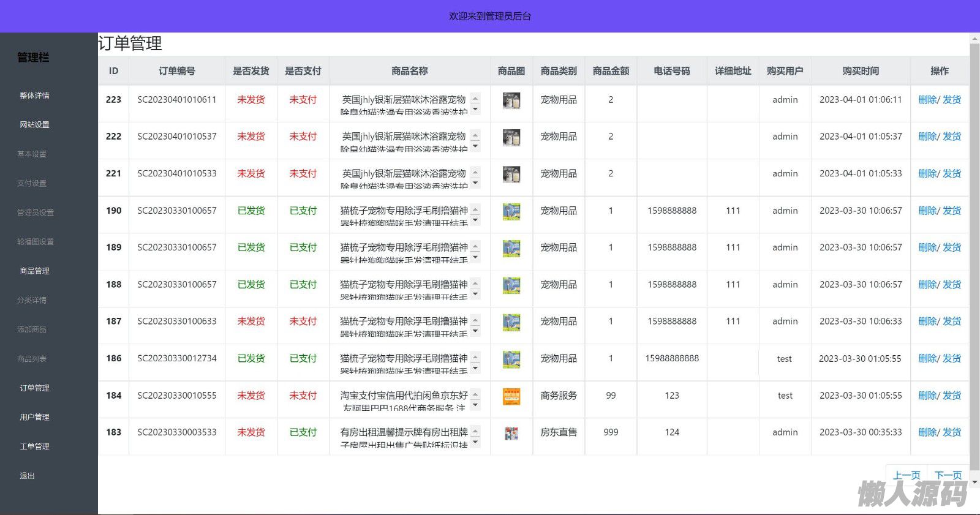Ship order 187 using 发货 link
Viewport: 980px width, 515px height.
click(x=952, y=321)
